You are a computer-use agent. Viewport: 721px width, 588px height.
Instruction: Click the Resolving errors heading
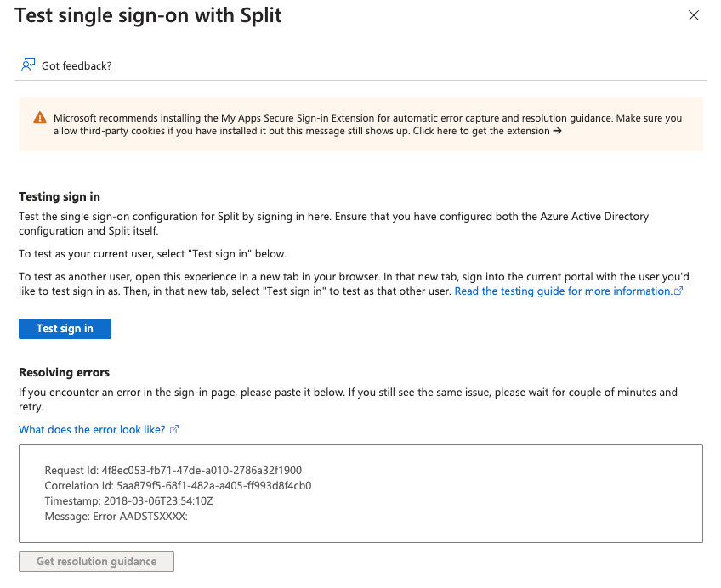point(64,372)
